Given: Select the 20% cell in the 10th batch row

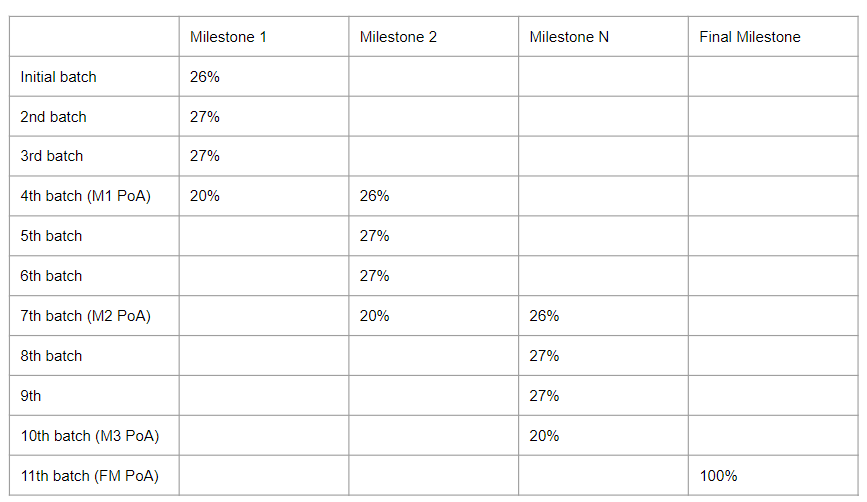Looking at the screenshot, I should point(544,436).
